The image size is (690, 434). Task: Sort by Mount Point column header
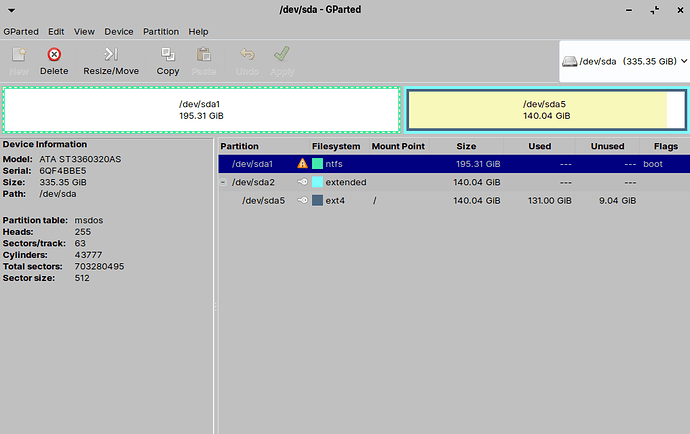click(399, 146)
